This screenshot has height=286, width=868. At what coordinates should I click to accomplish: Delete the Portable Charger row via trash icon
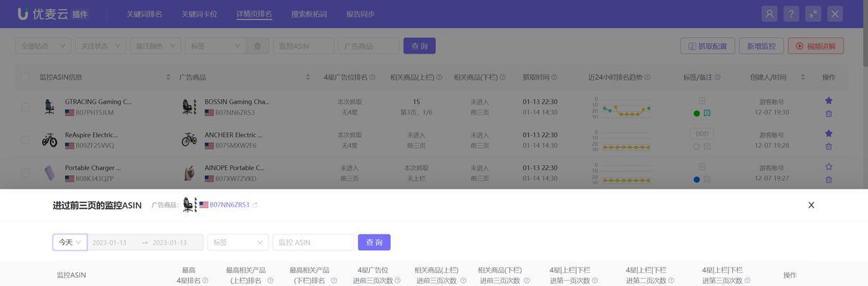pyautogui.click(x=829, y=179)
